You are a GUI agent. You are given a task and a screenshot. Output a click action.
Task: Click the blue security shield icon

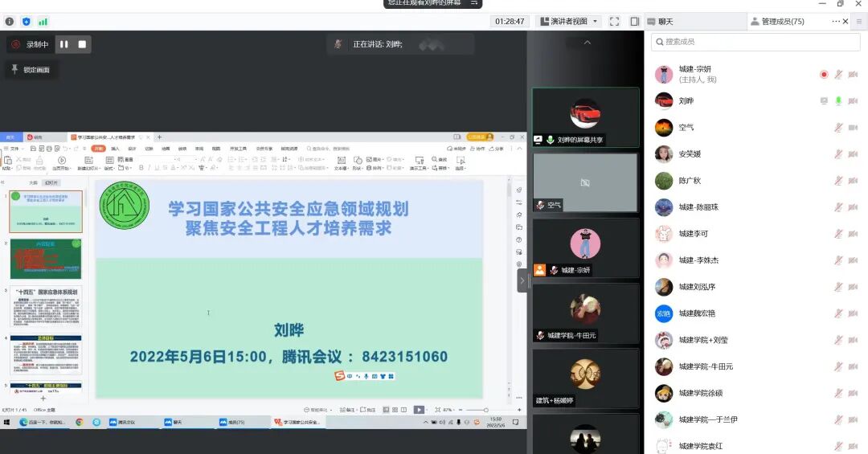click(26, 22)
